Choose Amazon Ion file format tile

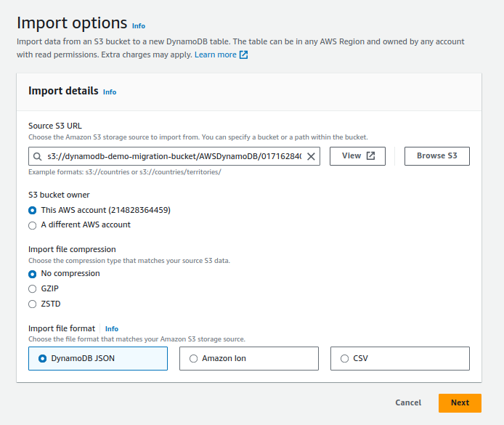[249, 358]
